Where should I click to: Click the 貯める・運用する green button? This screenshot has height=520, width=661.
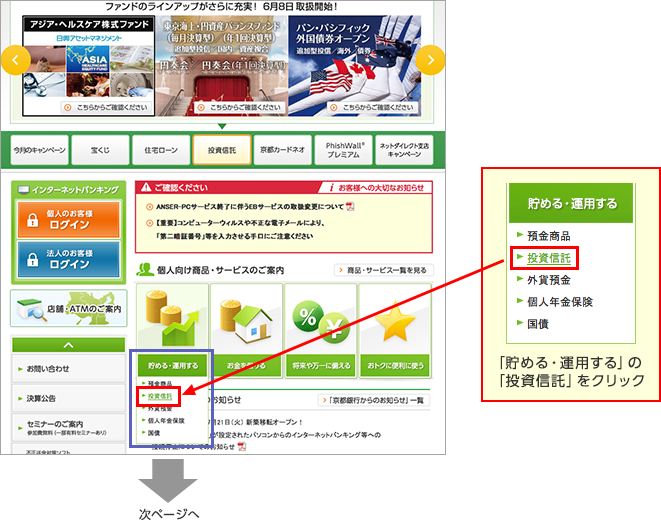[173, 365]
